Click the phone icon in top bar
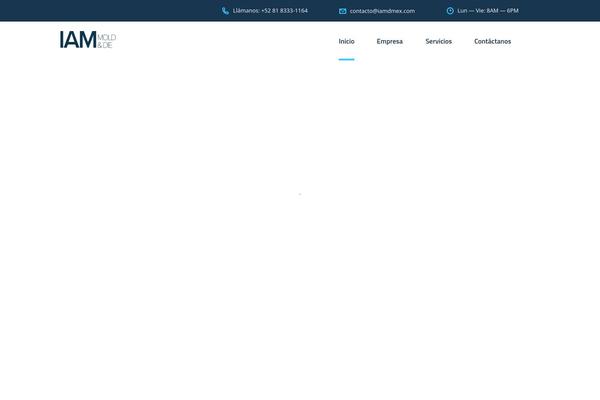 pyautogui.click(x=225, y=11)
